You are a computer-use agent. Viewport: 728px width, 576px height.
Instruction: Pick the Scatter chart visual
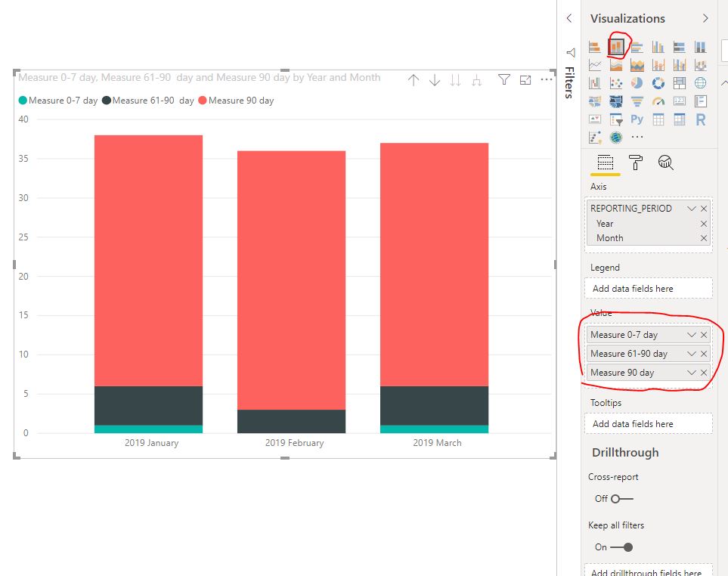[616, 83]
